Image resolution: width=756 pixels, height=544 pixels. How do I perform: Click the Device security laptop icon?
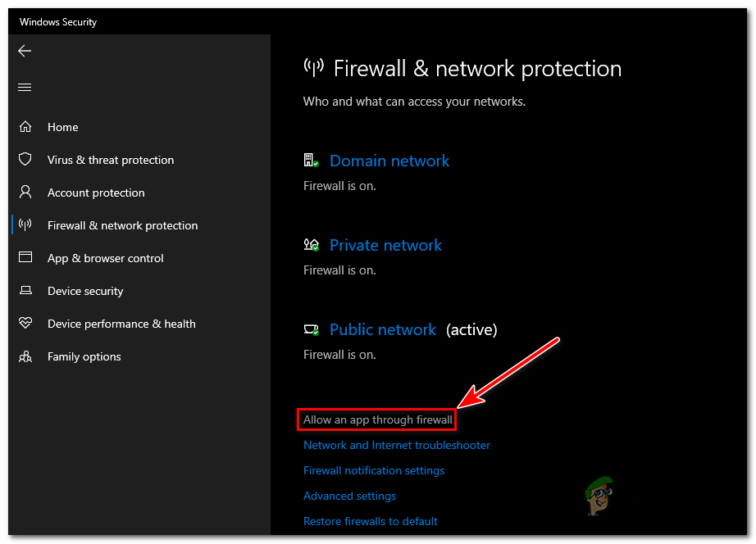25,291
